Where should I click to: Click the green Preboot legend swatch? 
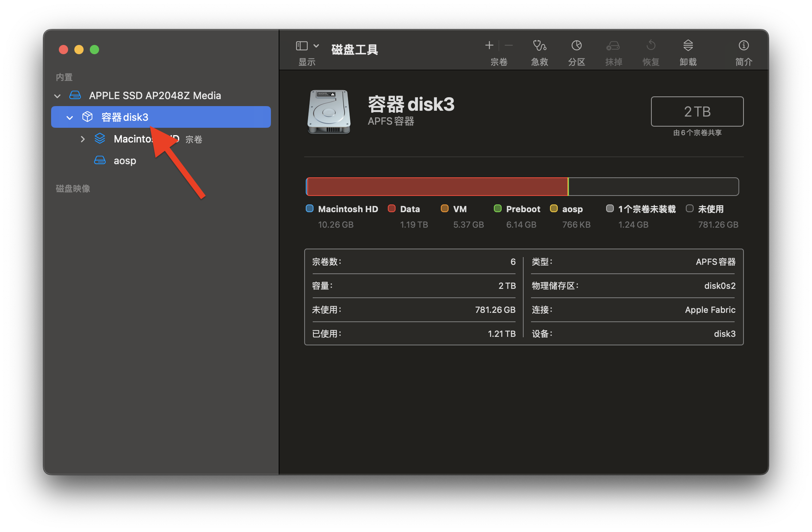(x=498, y=209)
